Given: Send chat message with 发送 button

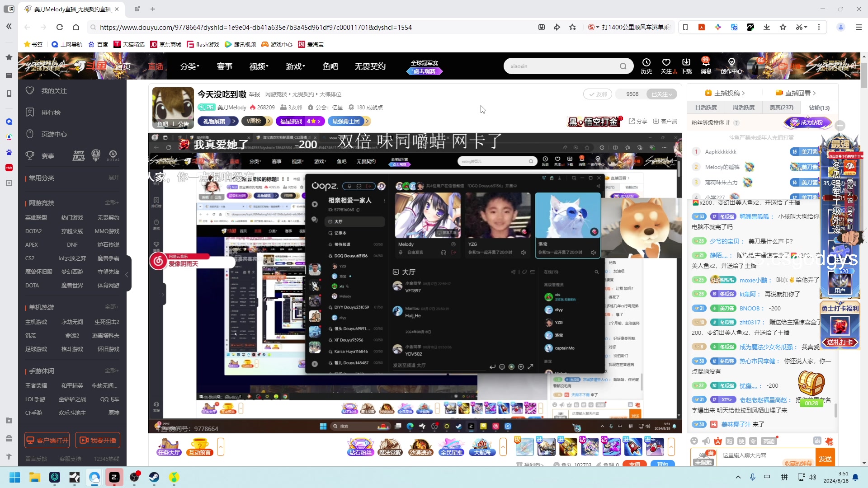Looking at the screenshot, I should 825,459.
